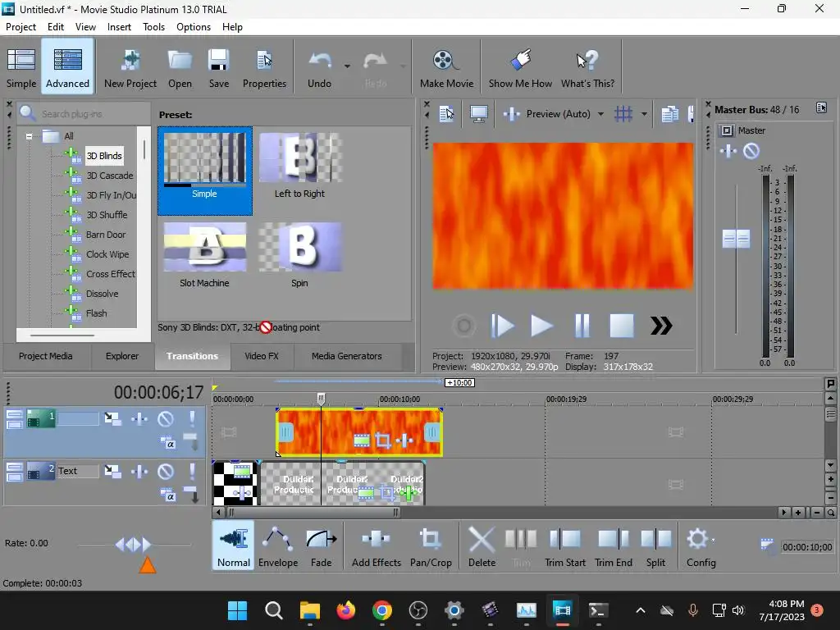Viewport: 840px width, 630px height.
Task: Select the Normal edit tool
Action: [x=234, y=546]
